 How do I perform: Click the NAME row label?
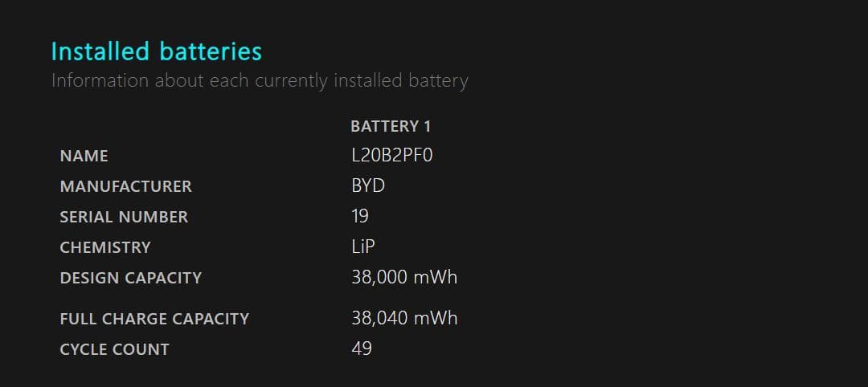click(84, 156)
